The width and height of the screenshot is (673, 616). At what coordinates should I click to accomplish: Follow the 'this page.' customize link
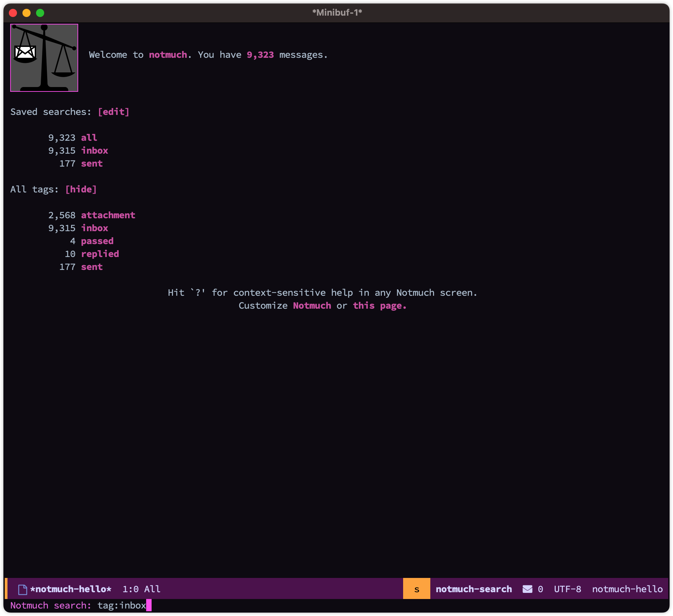click(x=380, y=306)
